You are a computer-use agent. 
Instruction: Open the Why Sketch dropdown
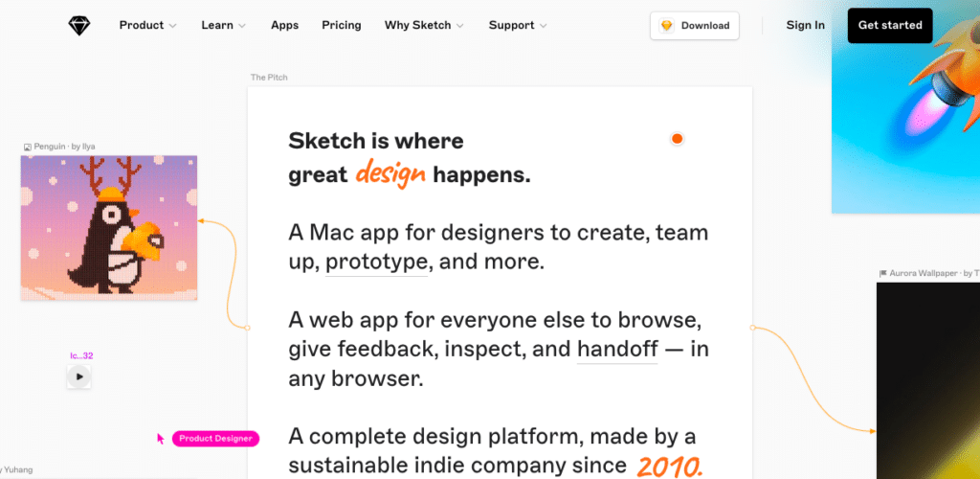click(424, 26)
